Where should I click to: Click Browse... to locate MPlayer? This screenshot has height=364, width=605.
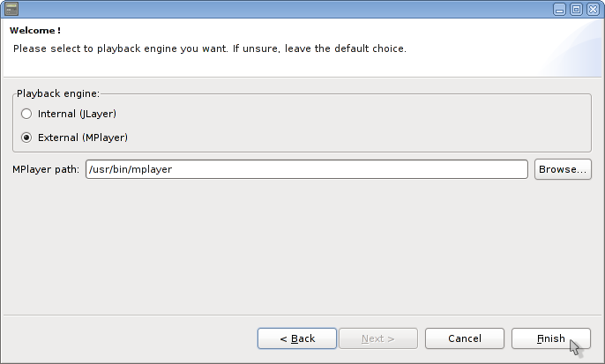tap(562, 168)
